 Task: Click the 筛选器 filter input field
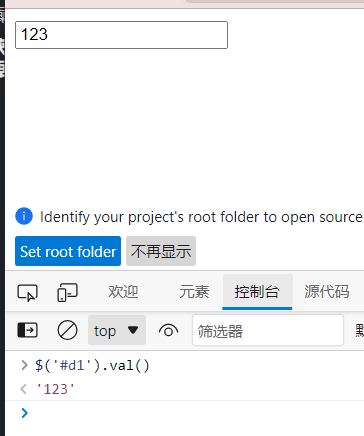point(268,330)
